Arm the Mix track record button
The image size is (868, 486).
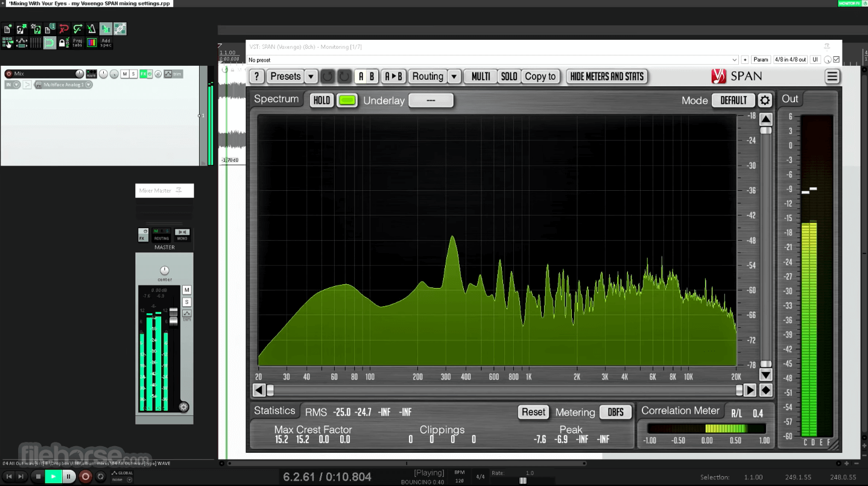[8, 74]
